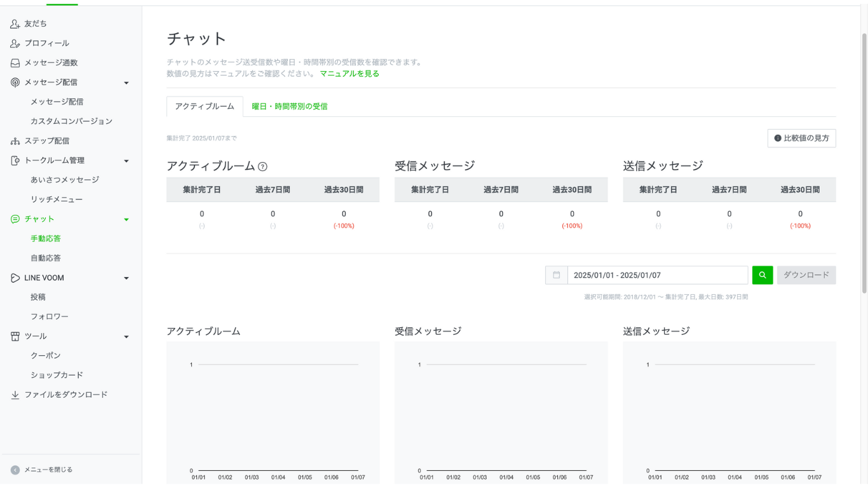Open メッセージ通数 in the sidebar
Image resolution: width=868 pixels, height=488 pixels.
point(51,63)
